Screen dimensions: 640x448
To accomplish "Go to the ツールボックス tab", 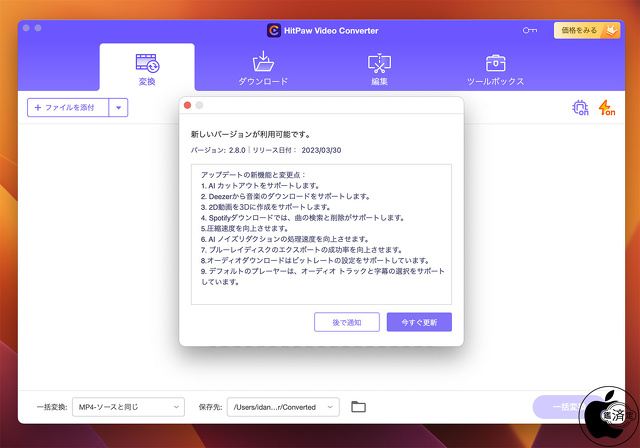I will (495, 69).
